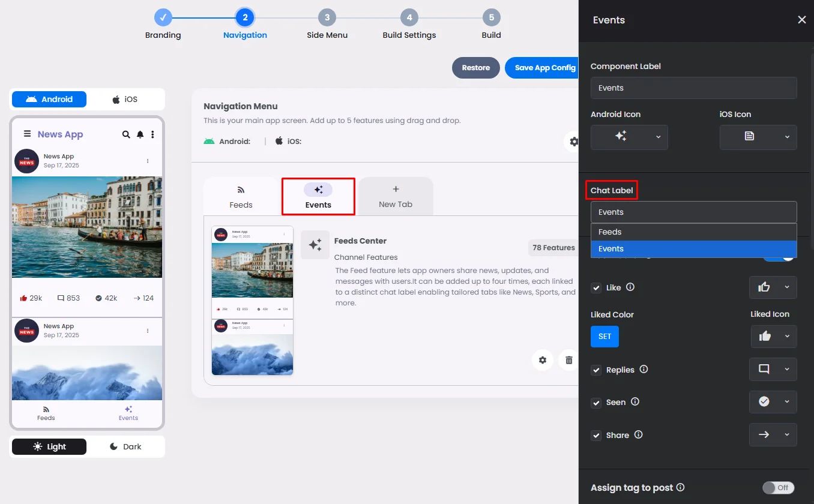
Task: Add a New Tab to navigation
Action: pyautogui.click(x=396, y=197)
